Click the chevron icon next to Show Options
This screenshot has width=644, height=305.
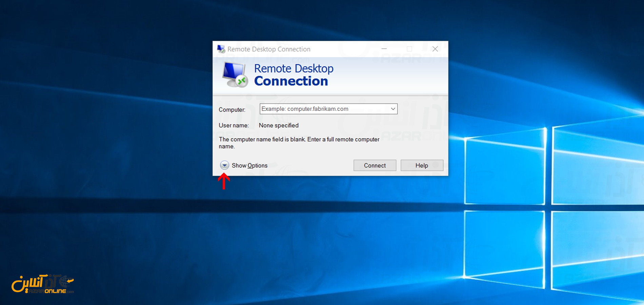coord(224,165)
